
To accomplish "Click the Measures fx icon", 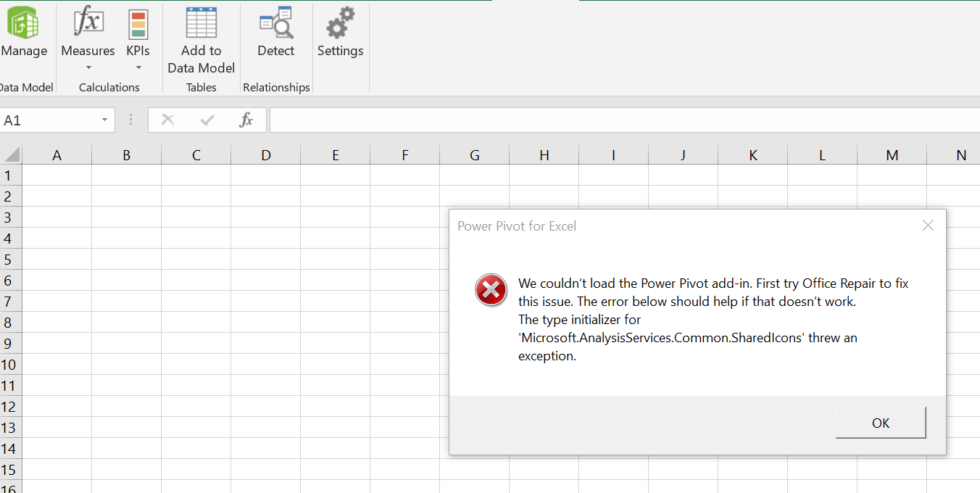I will click(88, 22).
